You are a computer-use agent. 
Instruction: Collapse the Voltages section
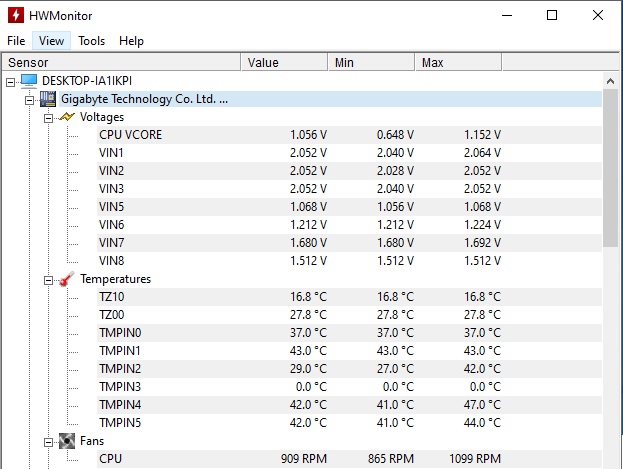point(48,118)
